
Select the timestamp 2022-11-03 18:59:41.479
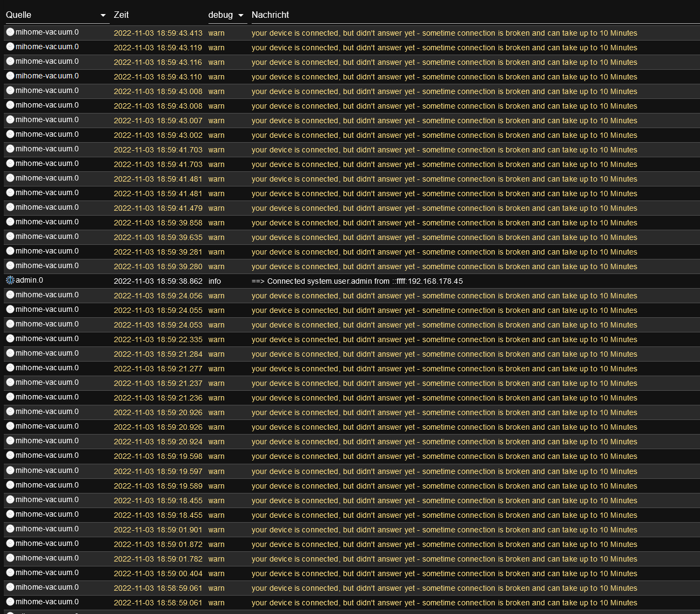pos(158,208)
